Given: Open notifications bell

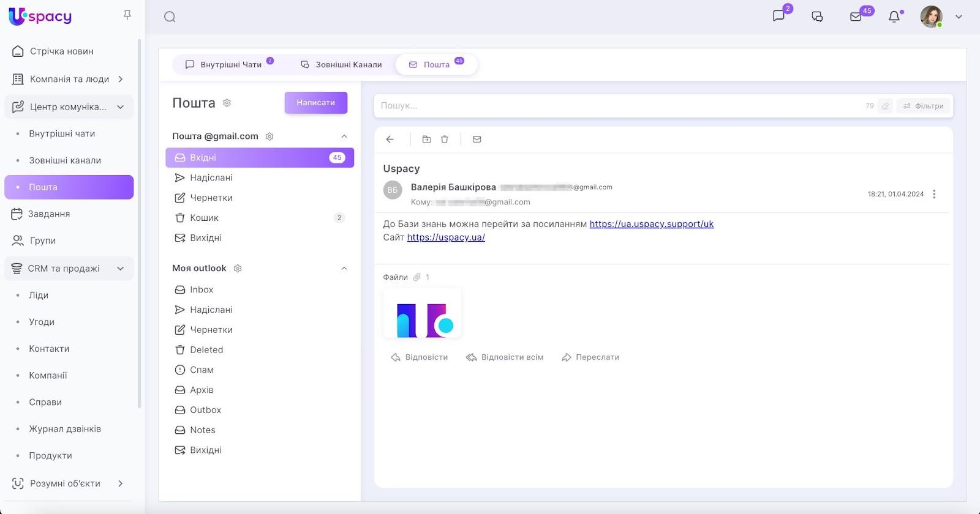Looking at the screenshot, I should (x=894, y=17).
